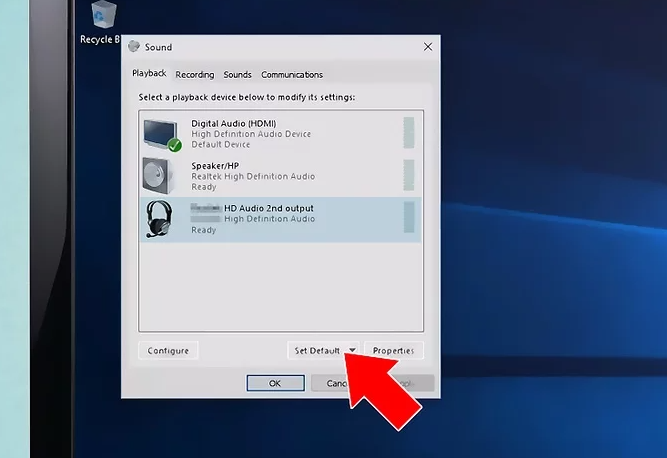667x458 pixels.
Task: Go to the Sounds tab
Action: [237, 75]
